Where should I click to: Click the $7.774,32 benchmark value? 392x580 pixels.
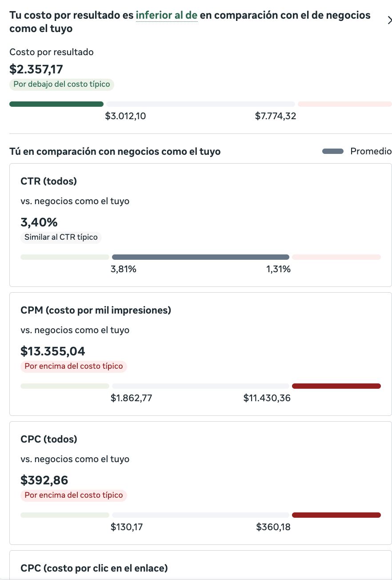click(276, 117)
